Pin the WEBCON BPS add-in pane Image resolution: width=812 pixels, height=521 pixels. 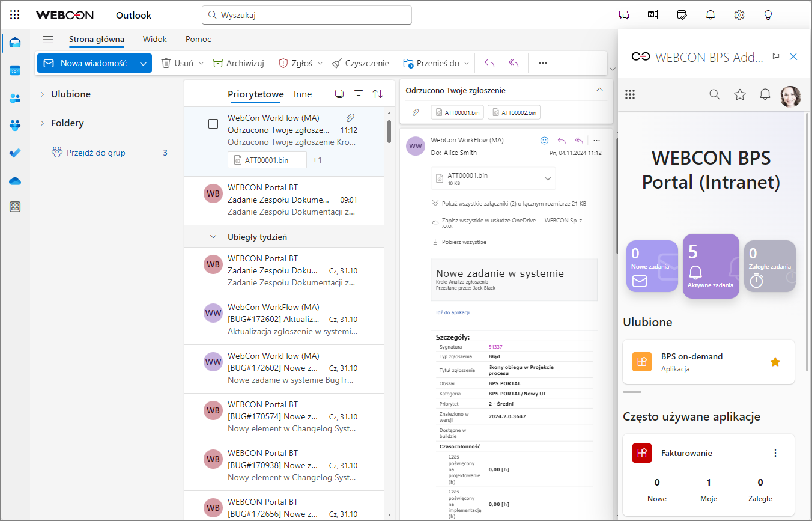775,56
